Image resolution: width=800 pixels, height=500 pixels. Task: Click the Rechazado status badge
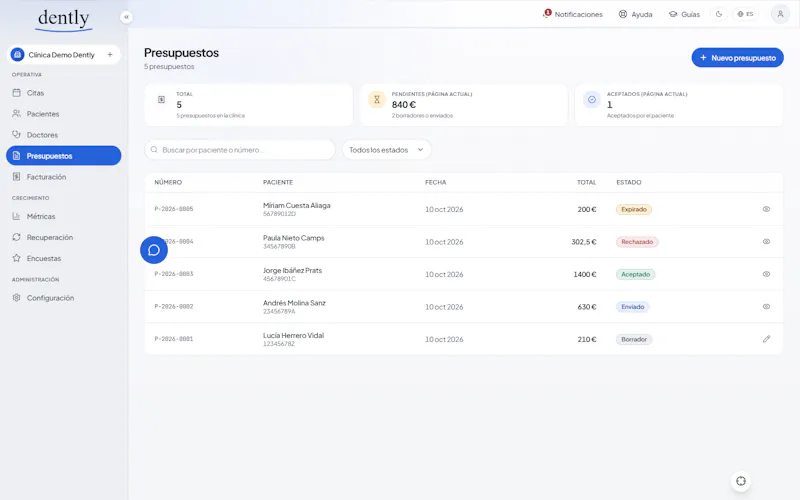click(x=637, y=242)
